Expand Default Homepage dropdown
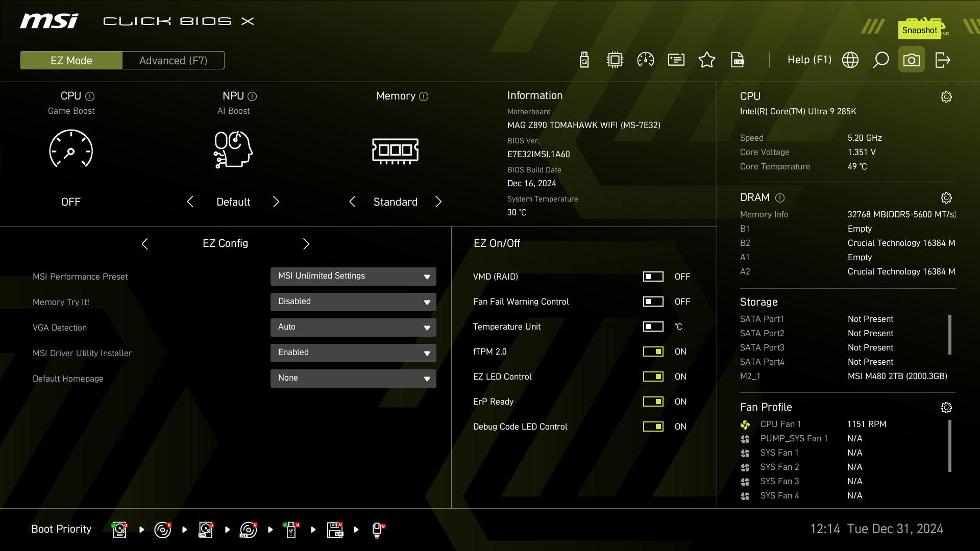The height and width of the screenshot is (551, 980). click(427, 378)
